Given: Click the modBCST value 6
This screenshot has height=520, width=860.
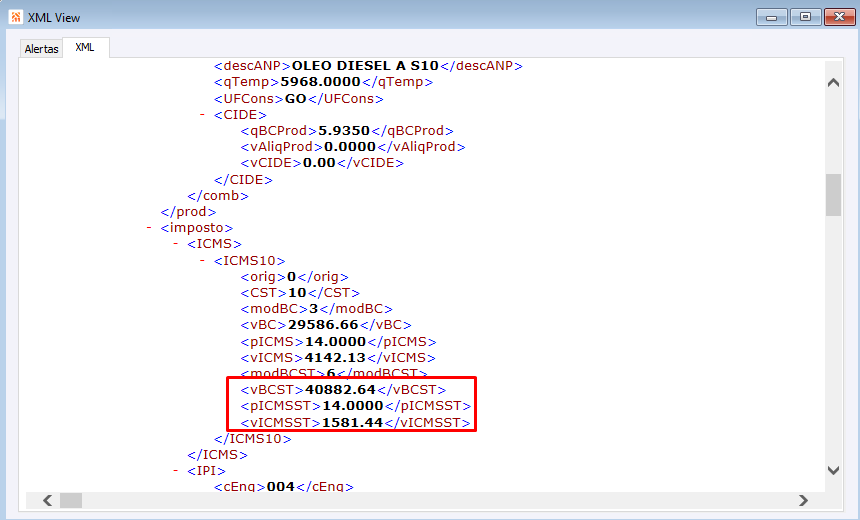Looking at the screenshot, I should [331, 374].
